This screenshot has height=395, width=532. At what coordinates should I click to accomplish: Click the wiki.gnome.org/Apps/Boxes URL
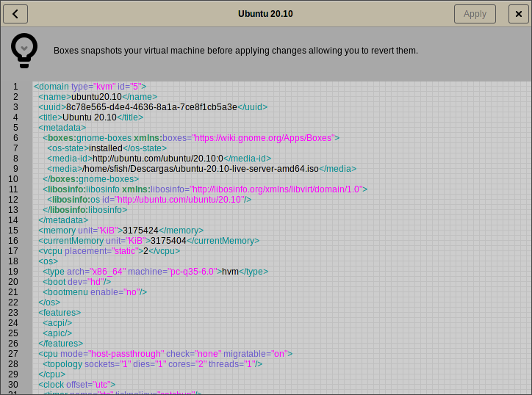[263, 138]
